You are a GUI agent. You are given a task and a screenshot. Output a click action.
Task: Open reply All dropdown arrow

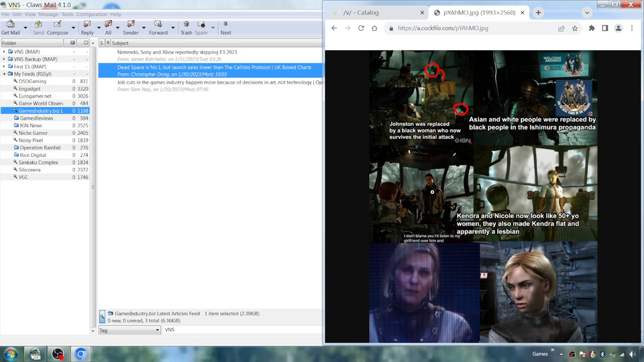click(117, 28)
